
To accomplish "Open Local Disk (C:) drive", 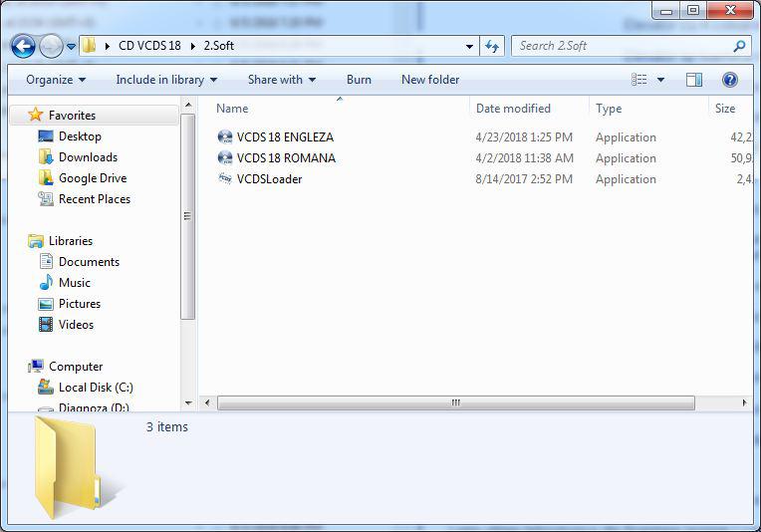I will (96, 388).
